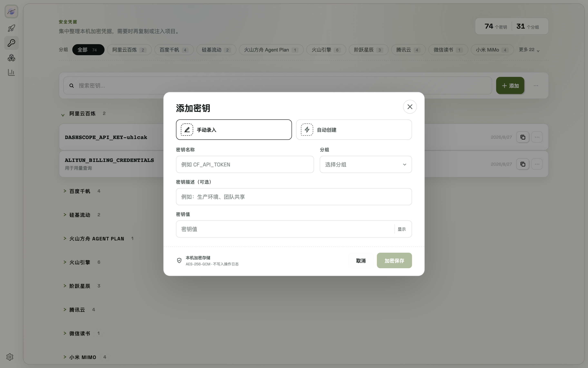Click the 74 个密钥 counter

pos(496,26)
